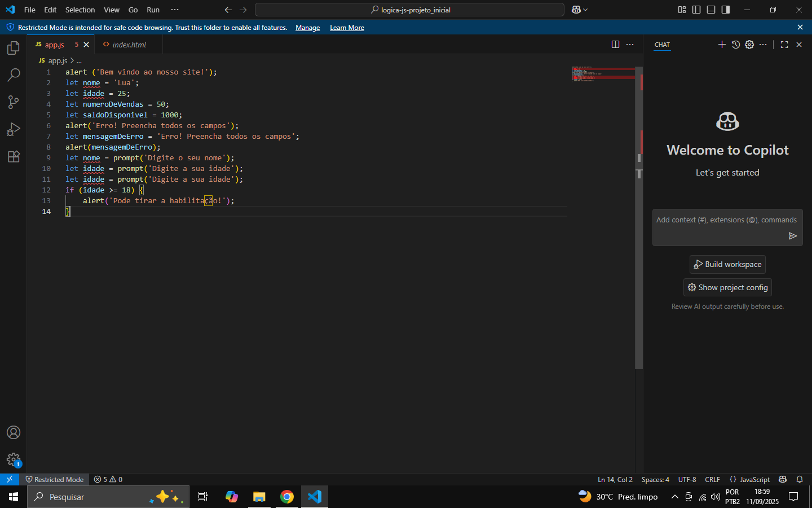Click the editor vertical scrollbar

[x=639, y=218]
